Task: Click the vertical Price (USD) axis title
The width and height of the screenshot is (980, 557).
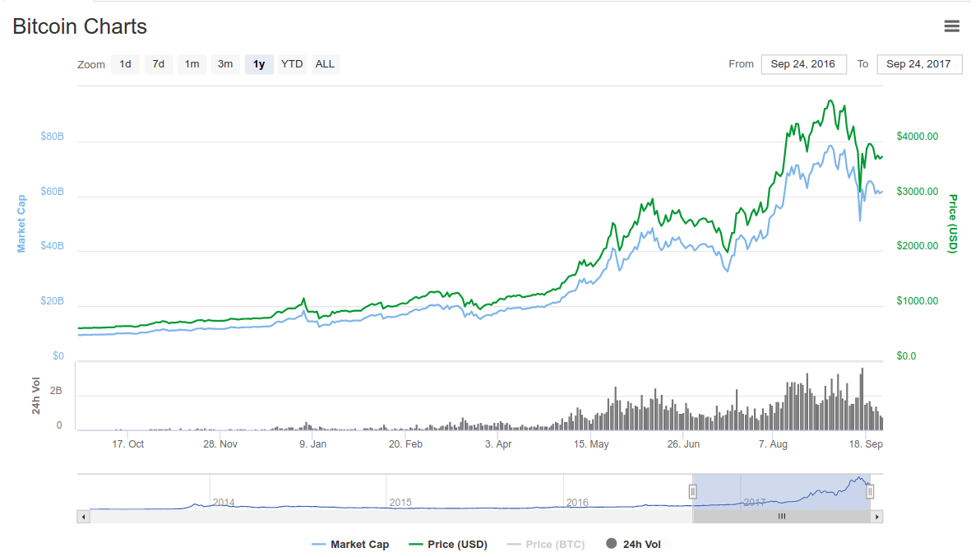Action: click(953, 223)
